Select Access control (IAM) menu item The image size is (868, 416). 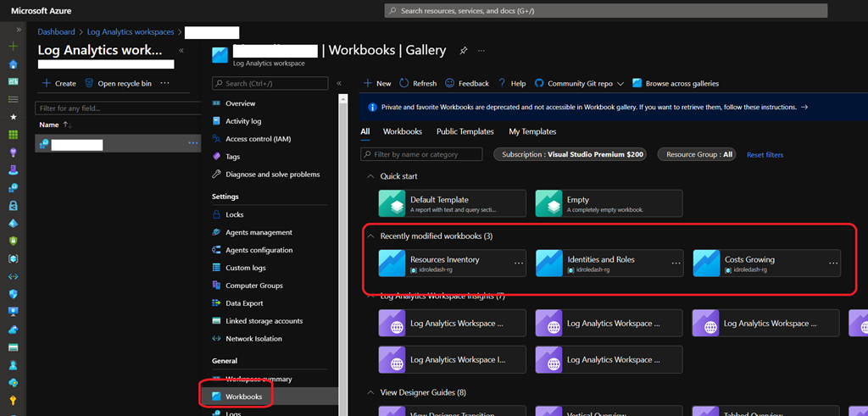pos(258,139)
